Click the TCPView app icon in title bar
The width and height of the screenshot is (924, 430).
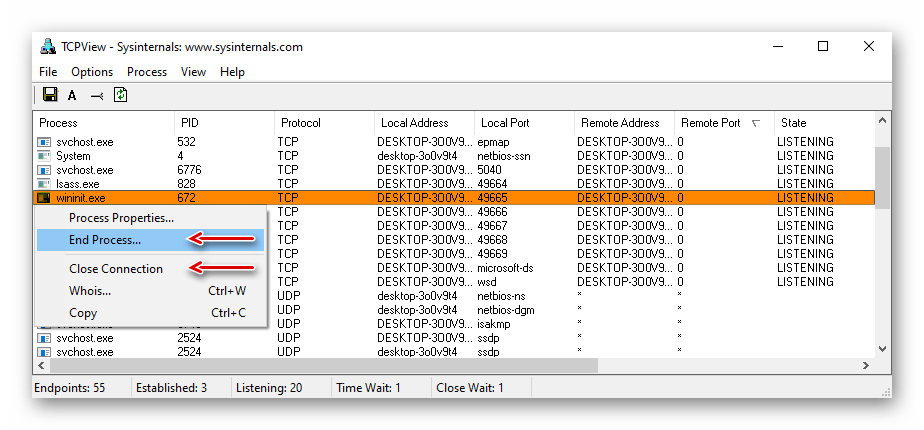47,46
